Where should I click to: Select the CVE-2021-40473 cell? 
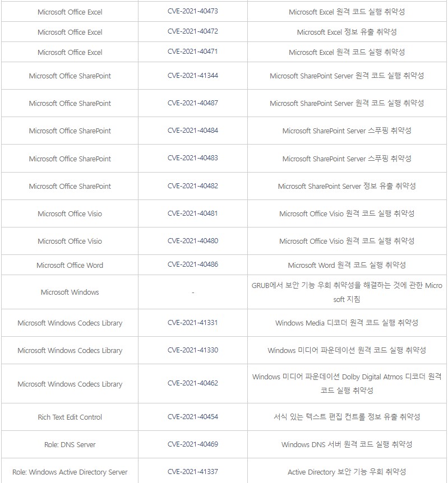(x=193, y=11)
